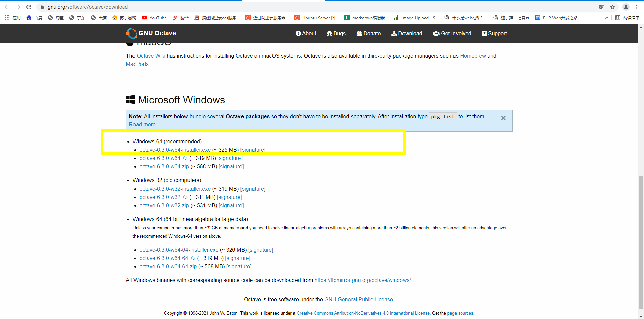Open the reading list button
This screenshot has height=319, width=644.
[627, 18]
